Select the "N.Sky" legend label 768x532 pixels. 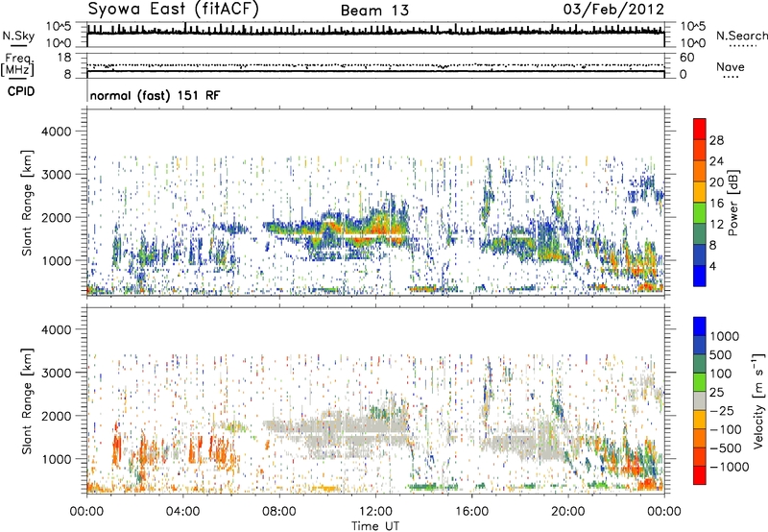point(18,36)
